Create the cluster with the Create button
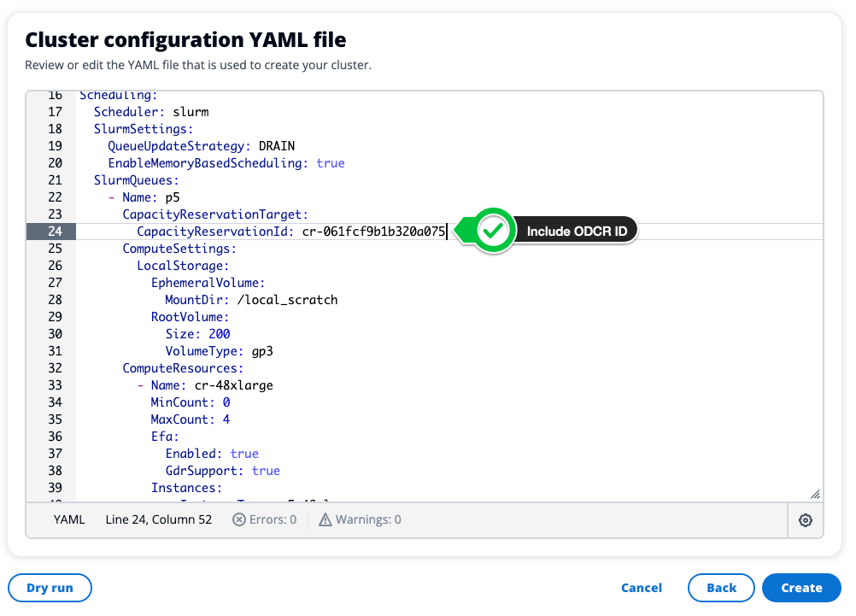This screenshot has height=616, width=856. [800, 588]
